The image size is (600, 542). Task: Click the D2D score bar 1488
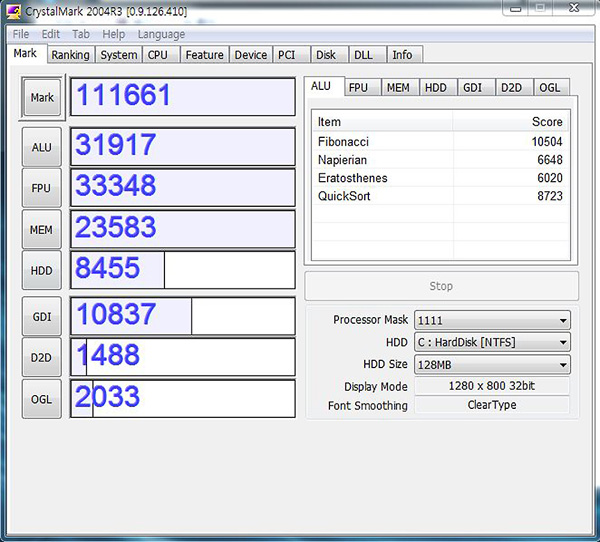[183, 357]
